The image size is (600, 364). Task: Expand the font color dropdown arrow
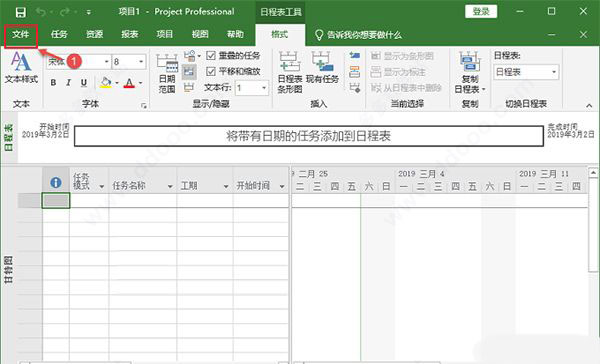[x=140, y=83]
